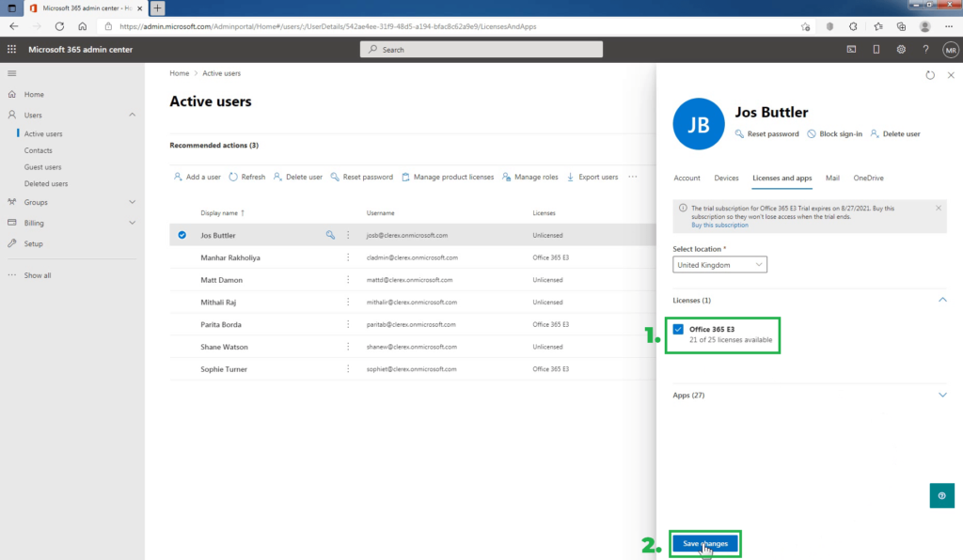Collapse the navigation menu hamburger icon
The image size is (963, 560).
point(11,73)
